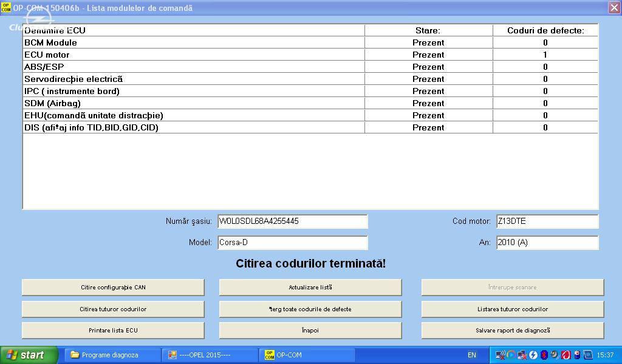Click the Prezent status of DIS row
Screen dimensions: 622x364
click(x=428, y=127)
